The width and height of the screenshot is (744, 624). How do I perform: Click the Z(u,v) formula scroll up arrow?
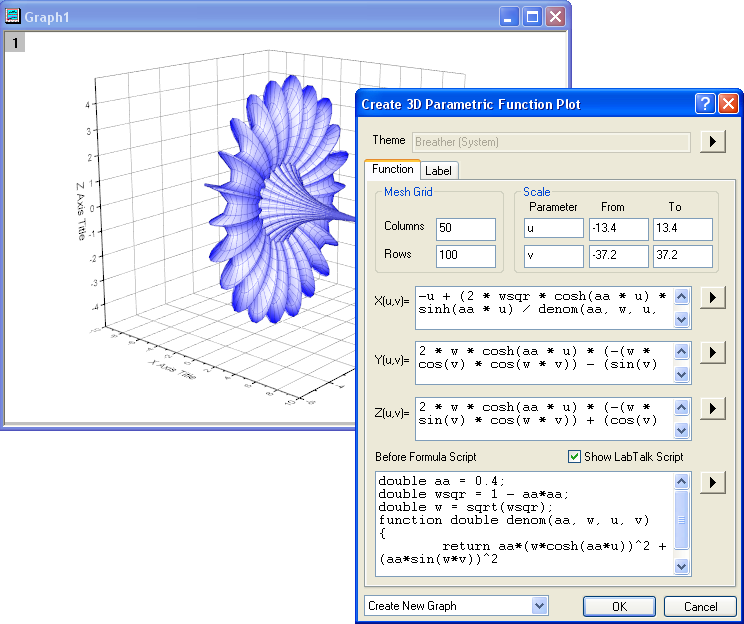[x=681, y=408]
